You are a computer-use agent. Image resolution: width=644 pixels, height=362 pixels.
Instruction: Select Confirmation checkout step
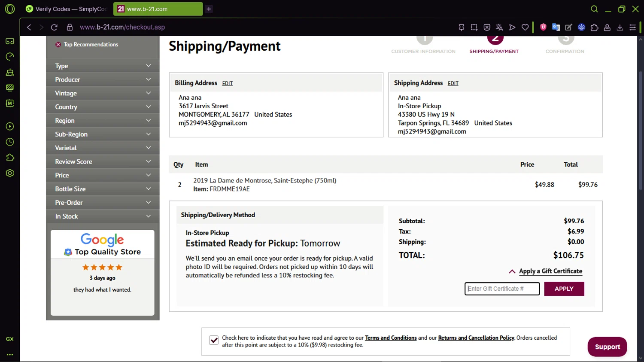[x=565, y=46]
